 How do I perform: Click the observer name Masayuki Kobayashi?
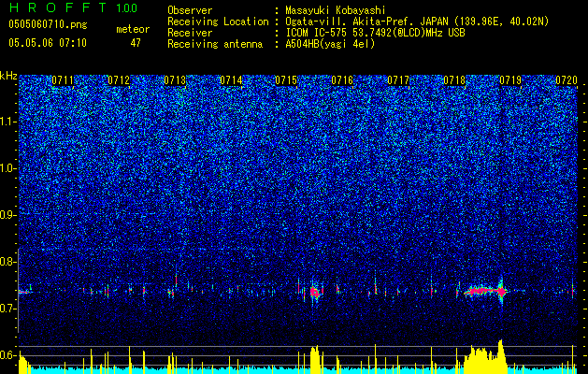pos(335,10)
